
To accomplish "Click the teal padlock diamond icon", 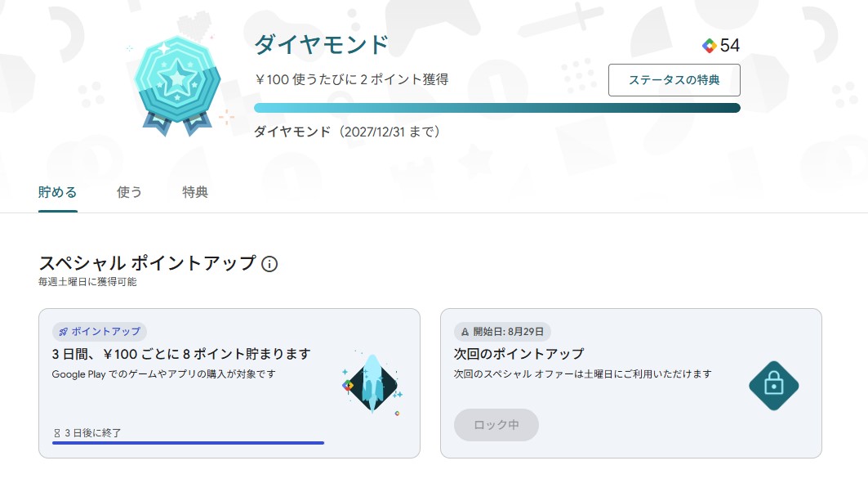I will [773, 386].
